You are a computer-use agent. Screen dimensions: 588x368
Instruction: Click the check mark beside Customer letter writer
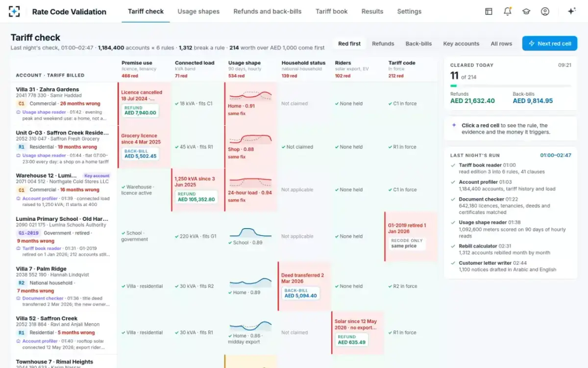[x=453, y=263]
